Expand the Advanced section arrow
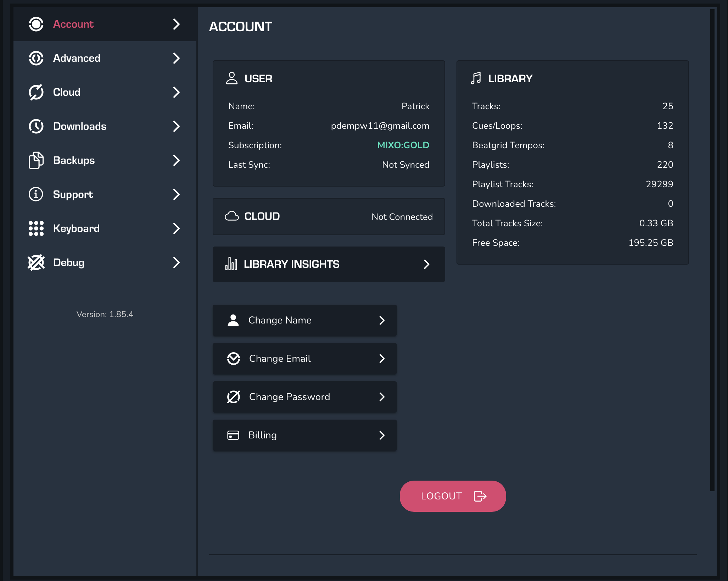Viewport: 728px width, 581px height. click(176, 58)
